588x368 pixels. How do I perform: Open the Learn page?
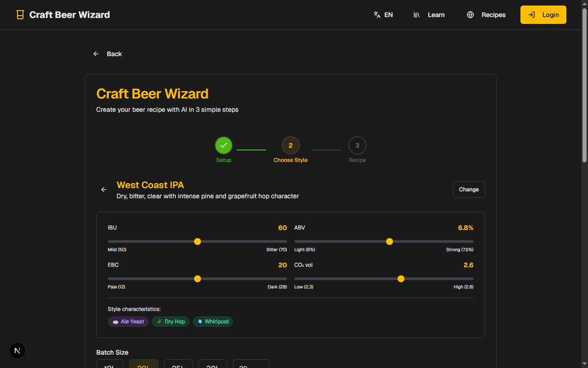pos(429,15)
